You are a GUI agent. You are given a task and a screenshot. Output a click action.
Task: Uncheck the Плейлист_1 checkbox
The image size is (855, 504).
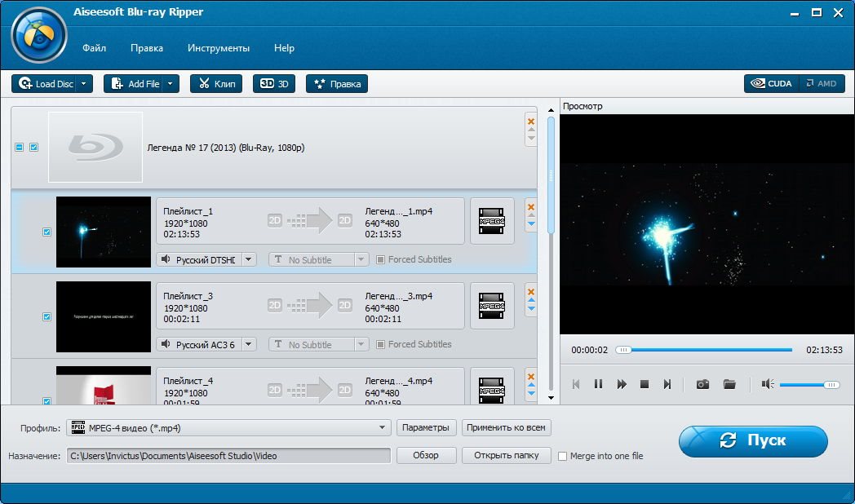47,232
